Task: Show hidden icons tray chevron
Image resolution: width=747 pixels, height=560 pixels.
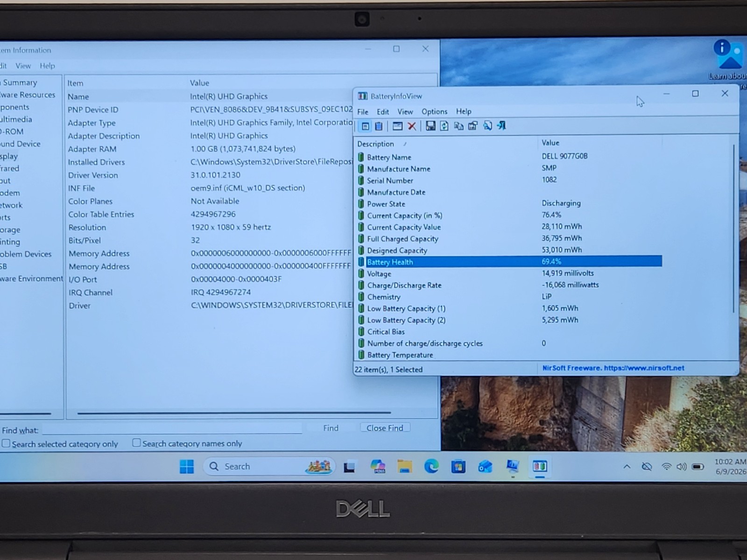Action: [x=627, y=466]
